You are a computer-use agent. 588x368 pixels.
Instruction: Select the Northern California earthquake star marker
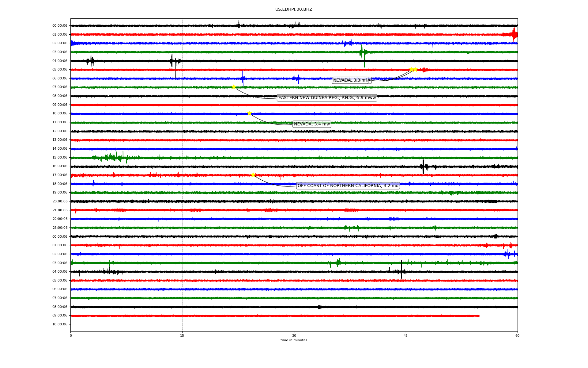pos(253,175)
